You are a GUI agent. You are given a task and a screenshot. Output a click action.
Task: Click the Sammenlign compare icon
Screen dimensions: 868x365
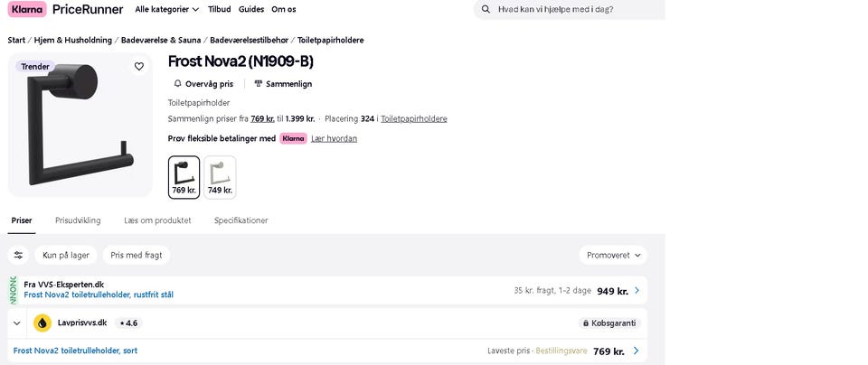pyautogui.click(x=259, y=84)
